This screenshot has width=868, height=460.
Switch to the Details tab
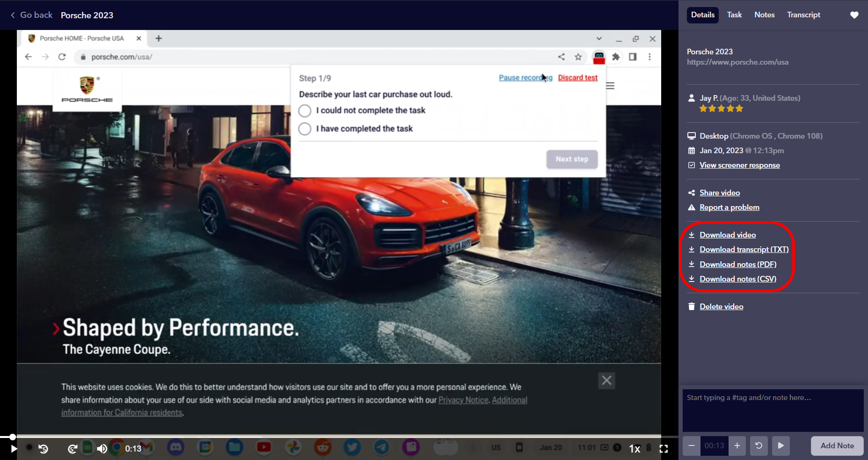(703, 15)
